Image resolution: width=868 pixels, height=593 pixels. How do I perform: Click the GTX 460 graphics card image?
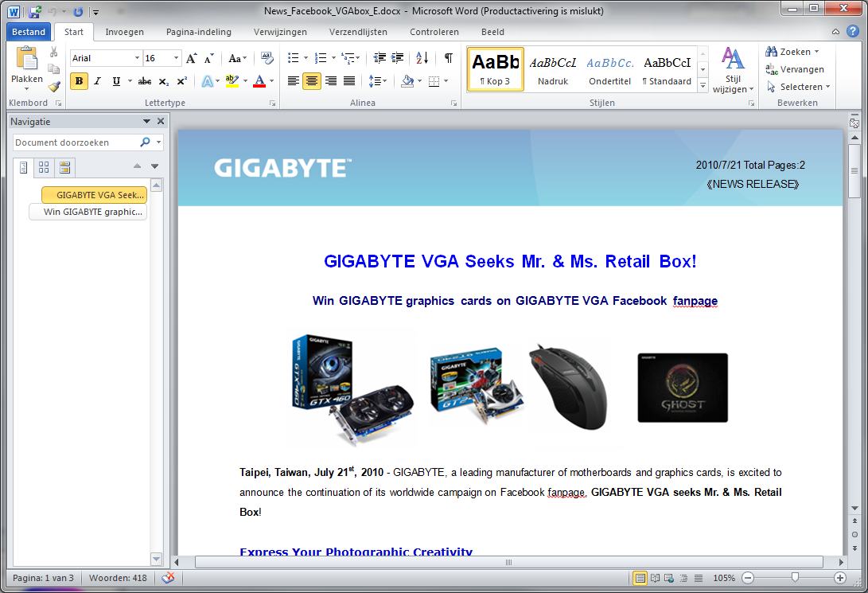[352, 388]
